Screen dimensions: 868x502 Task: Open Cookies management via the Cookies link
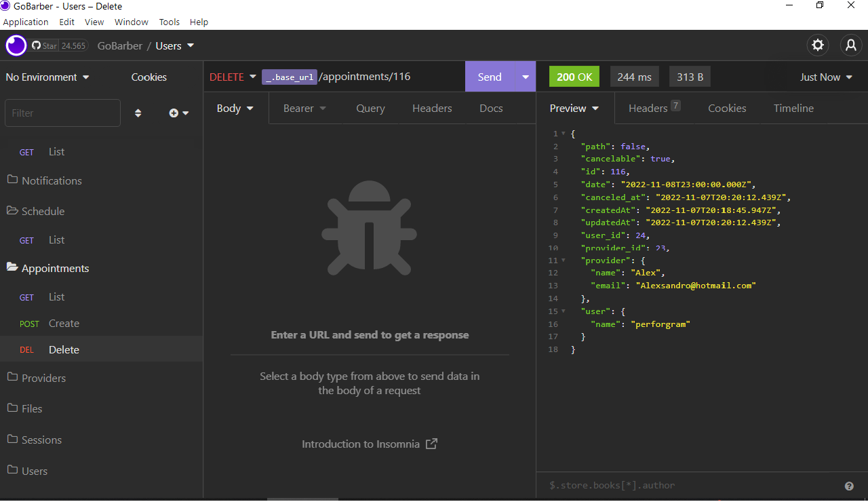[x=149, y=77]
